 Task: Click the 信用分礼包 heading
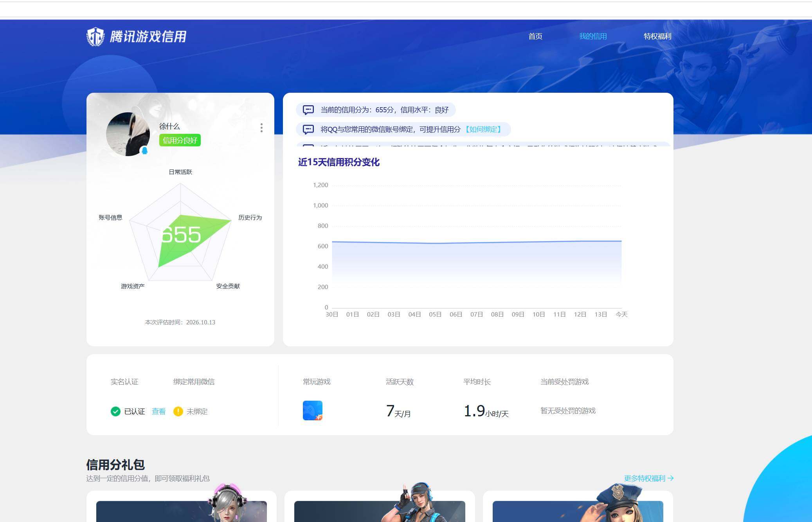(x=115, y=464)
